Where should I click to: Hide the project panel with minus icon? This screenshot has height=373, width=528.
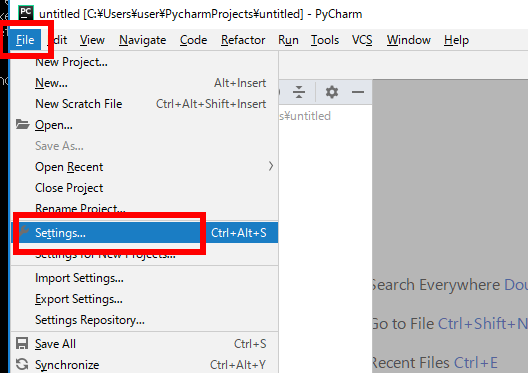[358, 92]
